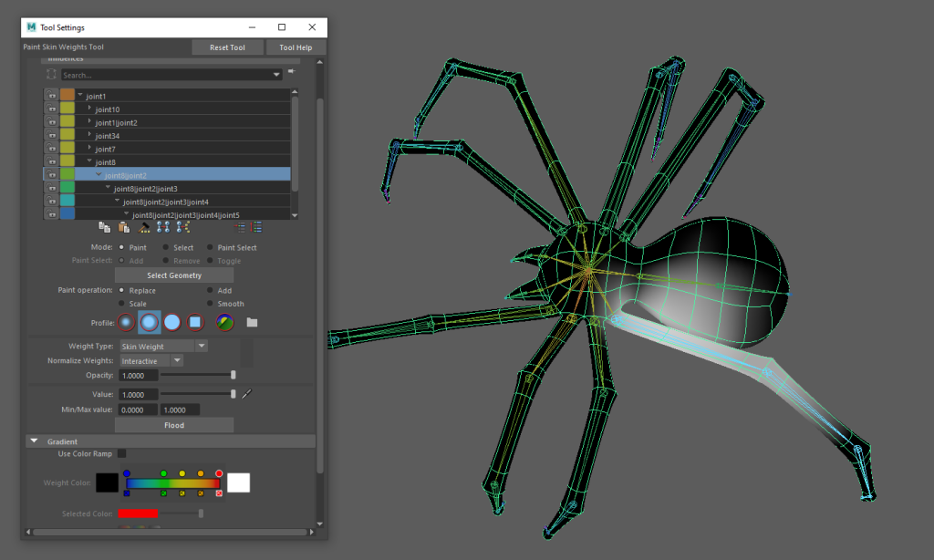Adjust the Value slider handle
Screen dimensions: 934x560
233,394
